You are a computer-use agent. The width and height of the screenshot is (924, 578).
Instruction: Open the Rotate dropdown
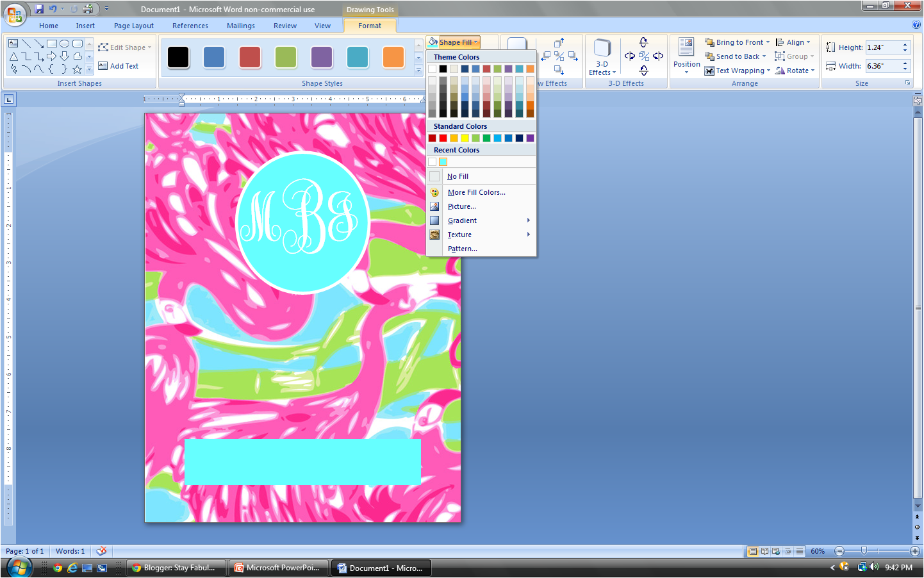(x=795, y=70)
